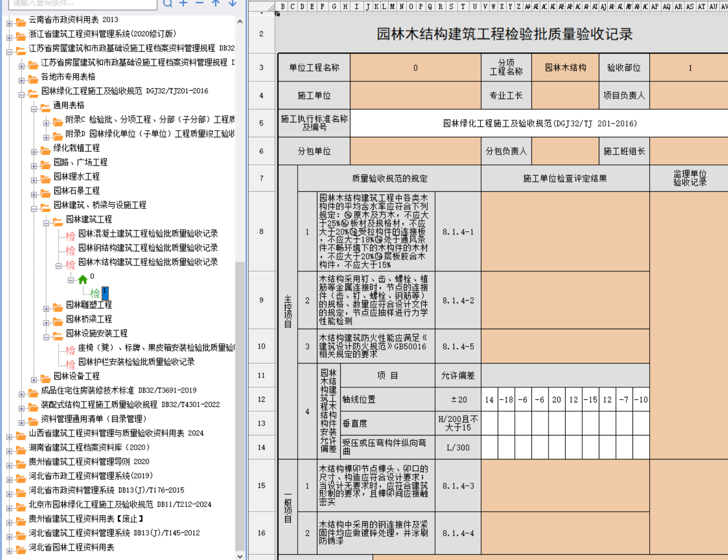
Task: Collapse the 江苏省房屋建筑和市政基础设施 DB32 node
Action: 9,52
